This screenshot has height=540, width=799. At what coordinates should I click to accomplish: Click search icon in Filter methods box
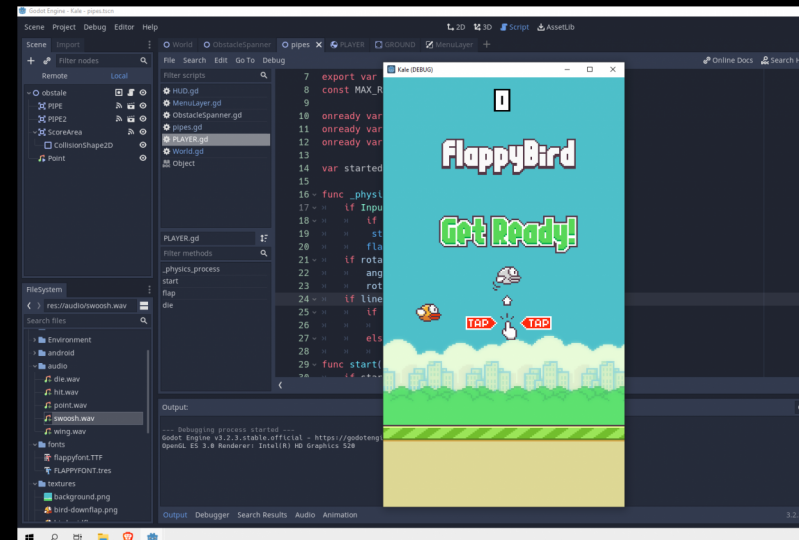click(264, 253)
